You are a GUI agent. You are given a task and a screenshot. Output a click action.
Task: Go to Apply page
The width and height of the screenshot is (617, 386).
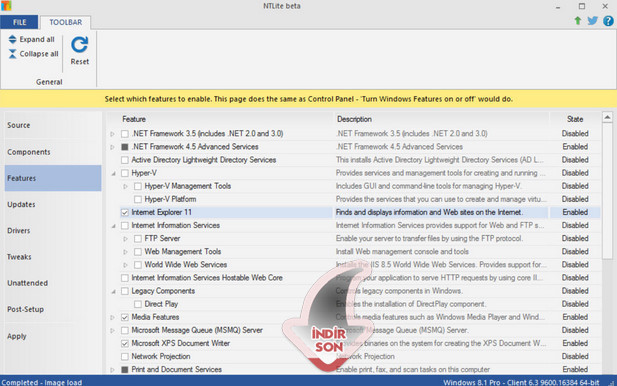click(53, 336)
